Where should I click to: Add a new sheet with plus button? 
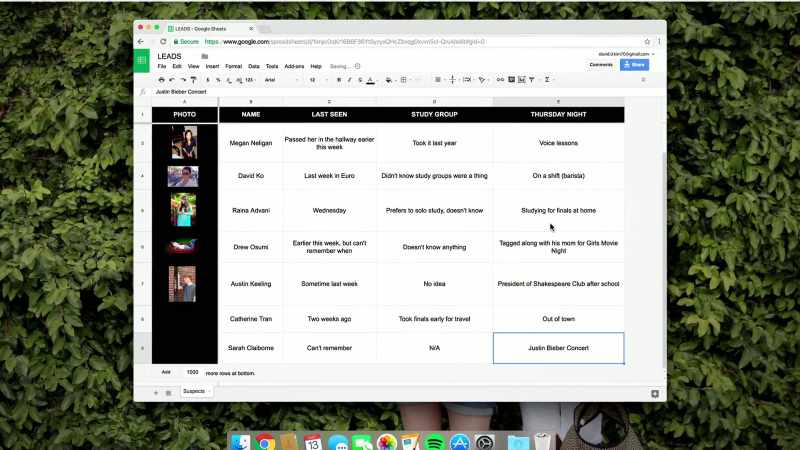point(156,392)
